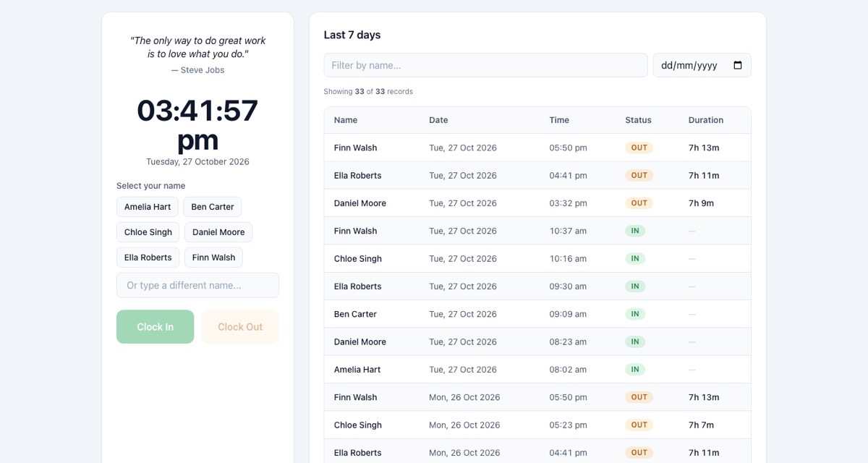Screen dimensions: 868x463
Task: Pick the Finn Walsh name chip
Action: click(x=213, y=258)
